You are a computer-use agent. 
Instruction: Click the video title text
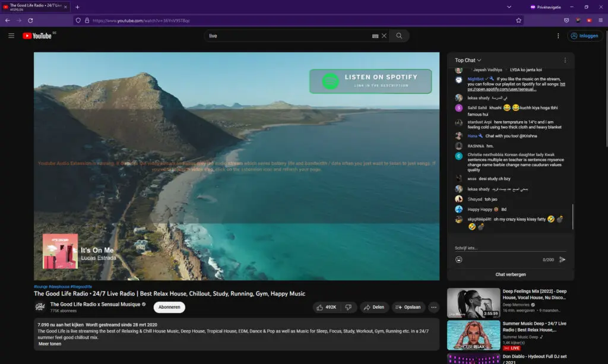pos(169,294)
